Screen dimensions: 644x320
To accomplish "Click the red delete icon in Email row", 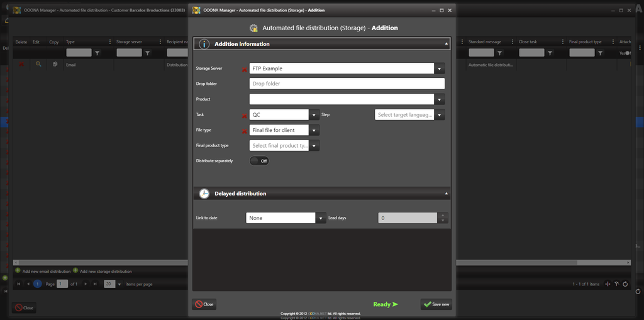I will [21, 64].
